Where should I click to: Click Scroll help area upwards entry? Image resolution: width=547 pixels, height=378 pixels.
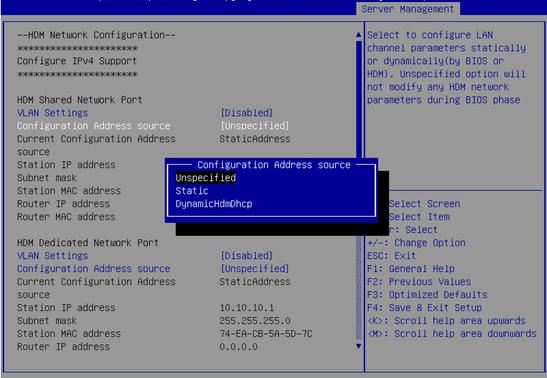point(446,321)
